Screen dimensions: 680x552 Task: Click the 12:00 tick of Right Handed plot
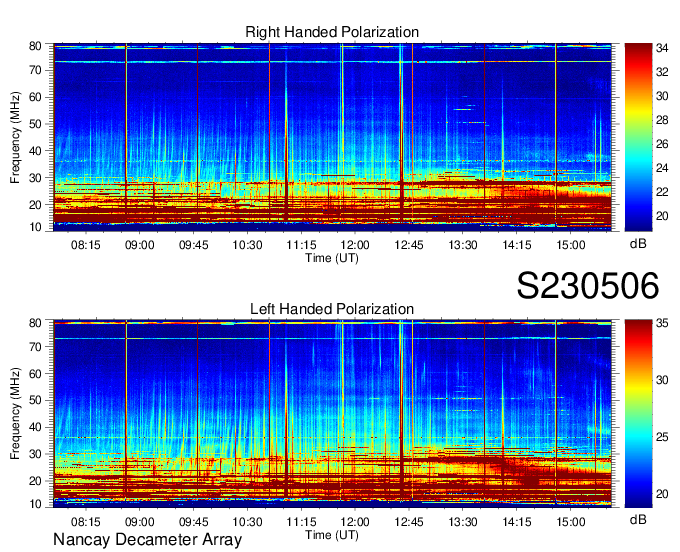point(355,245)
